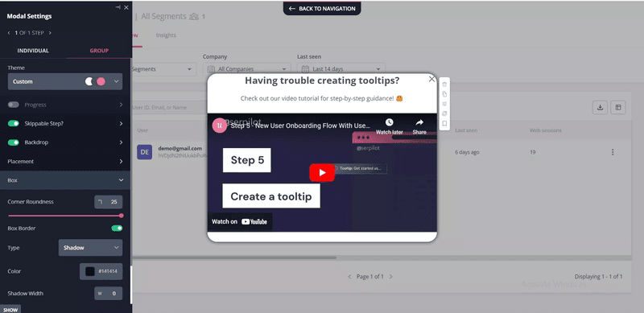Go to next step with right chevron
Viewport: 644px width, 313px height.
50,33
